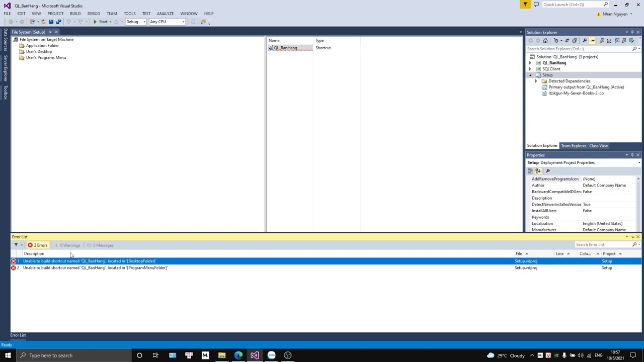Open the Toolbox side tab
The width and height of the screenshot is (644, 362).
6,93
